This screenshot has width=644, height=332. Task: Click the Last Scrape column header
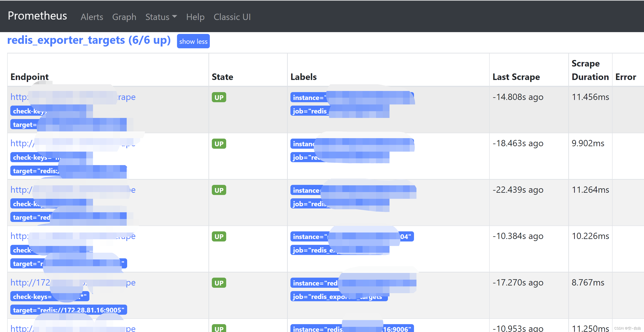(516, 77)
